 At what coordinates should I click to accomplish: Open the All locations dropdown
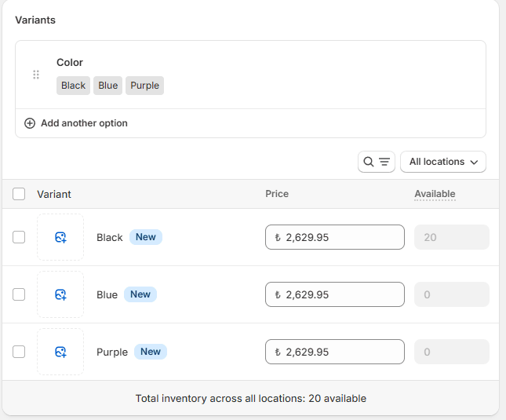click(x=442, y=162)
